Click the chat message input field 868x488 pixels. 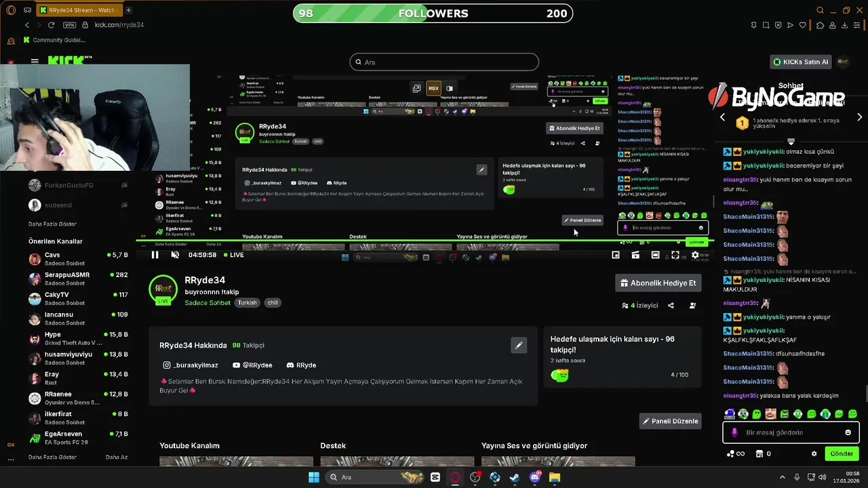point(791,432)
